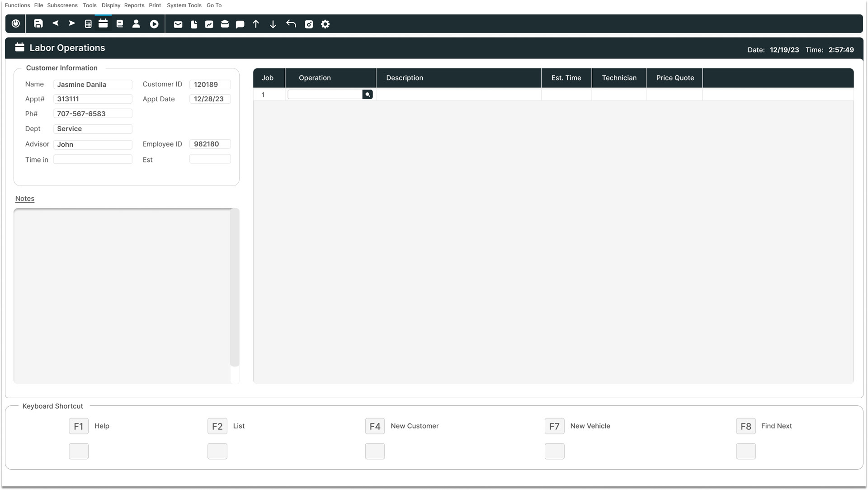Click inside the Notes text area
Image resolution: width=868 pixels, height=490 pixels.
coord(122,296)
